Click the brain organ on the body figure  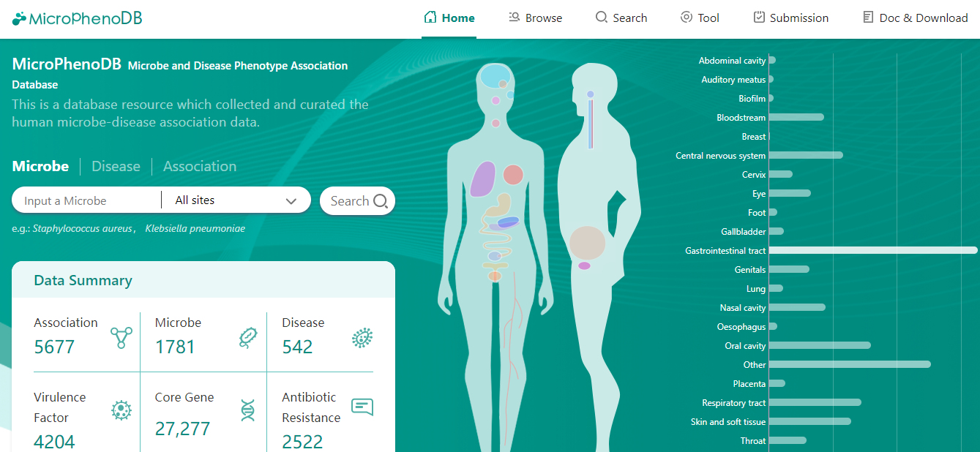[495, 76]
